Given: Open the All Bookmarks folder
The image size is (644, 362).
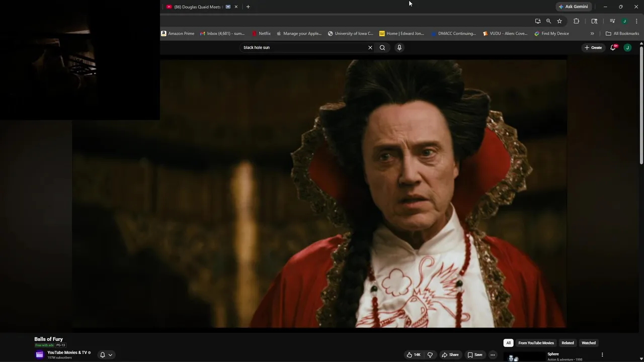Looking at the screenshot, I should 622,34.
